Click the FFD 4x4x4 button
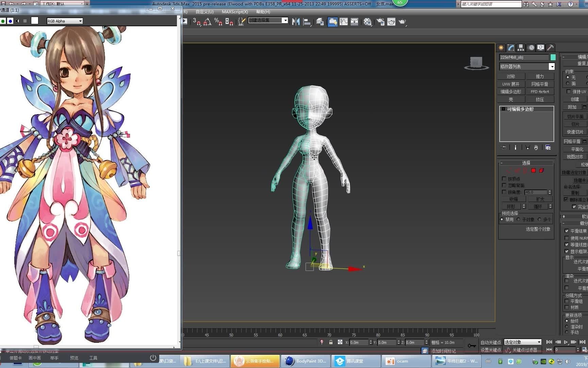The width and height of the screenshot is (588, 368). click(540, 92)
